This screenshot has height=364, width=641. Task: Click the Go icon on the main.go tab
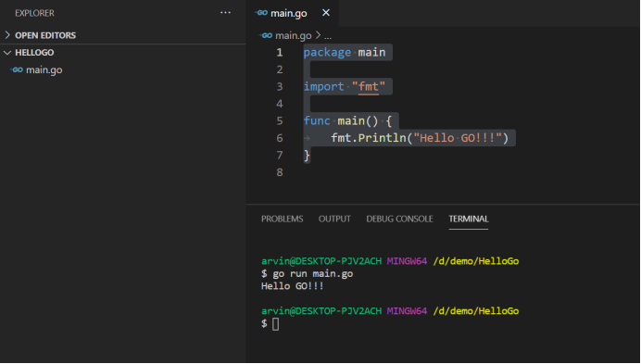point(261,13)
